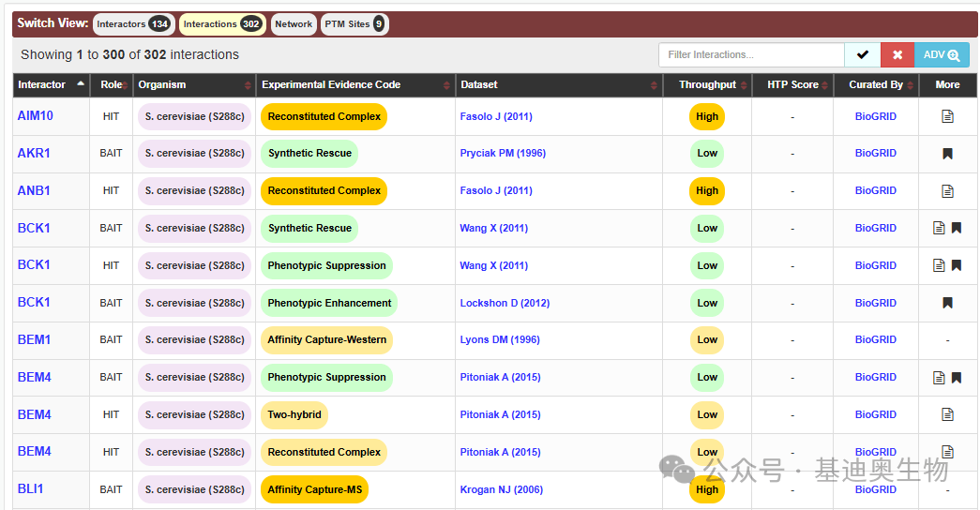Sort table by HTP Score column
Viewport: 980px width, 510px height.
792,85
